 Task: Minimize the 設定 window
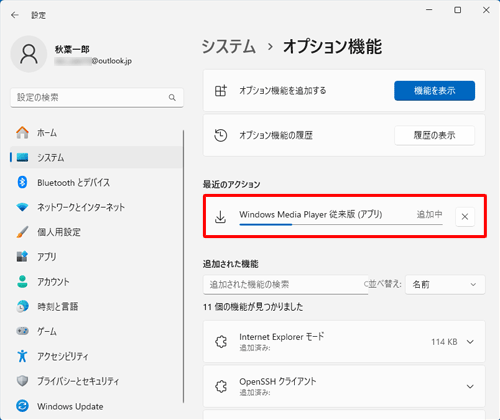coord(429,10)
